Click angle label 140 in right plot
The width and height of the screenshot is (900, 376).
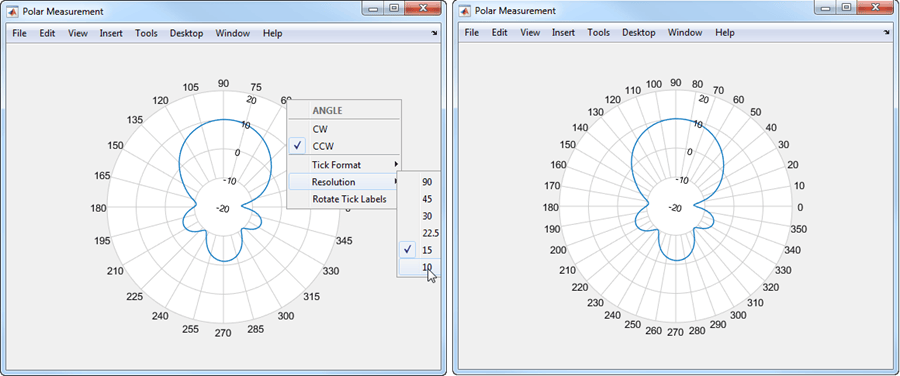click(x=580, y=127)
